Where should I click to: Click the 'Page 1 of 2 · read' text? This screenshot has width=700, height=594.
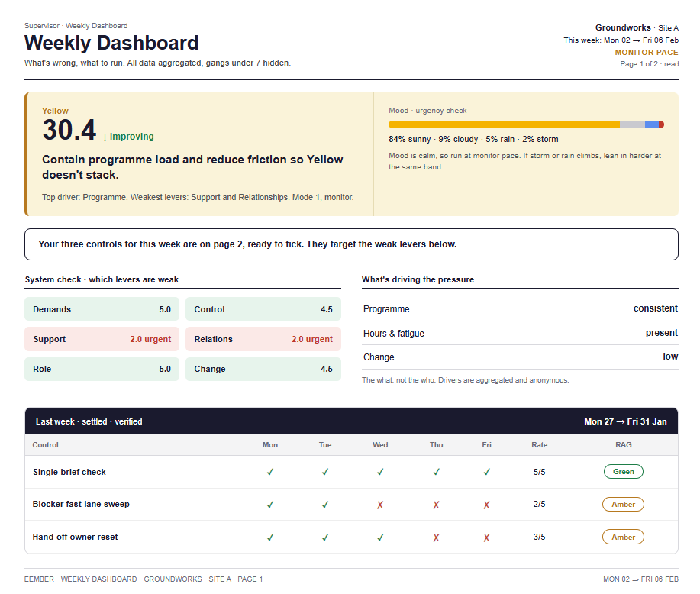[649, 64]
